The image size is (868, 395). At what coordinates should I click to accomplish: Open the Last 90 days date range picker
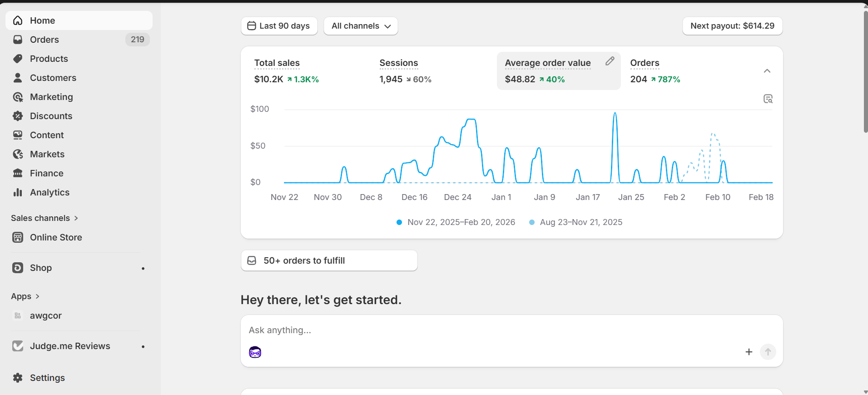click(279, 26)
